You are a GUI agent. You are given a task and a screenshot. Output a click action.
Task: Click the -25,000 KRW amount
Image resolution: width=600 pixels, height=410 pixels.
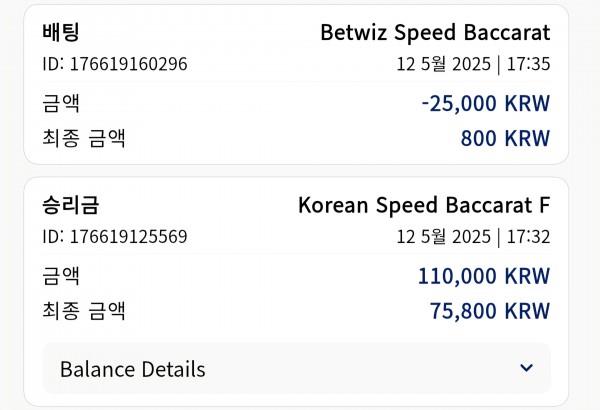click(486, 103)
